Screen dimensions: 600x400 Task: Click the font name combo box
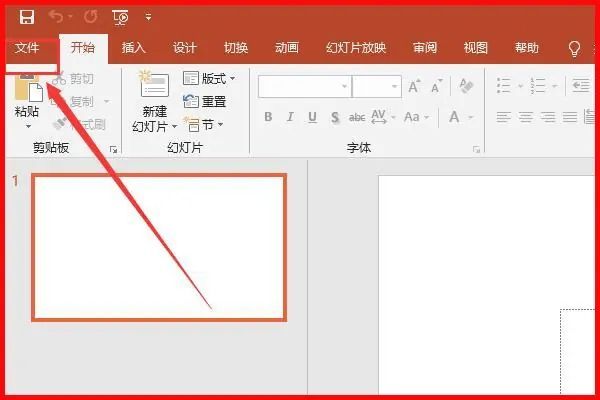305,87
